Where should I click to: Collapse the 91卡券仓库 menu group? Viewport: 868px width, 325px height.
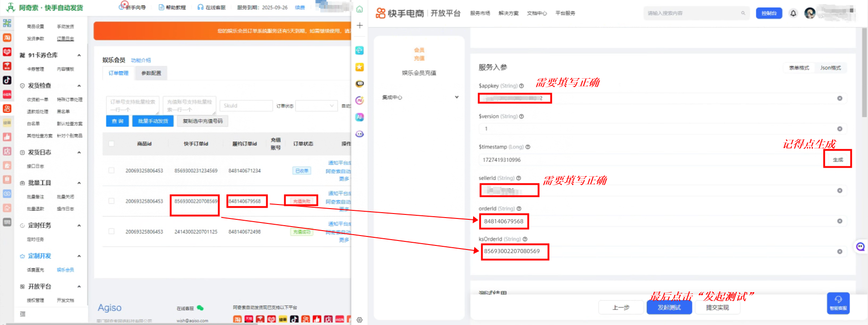79,55
